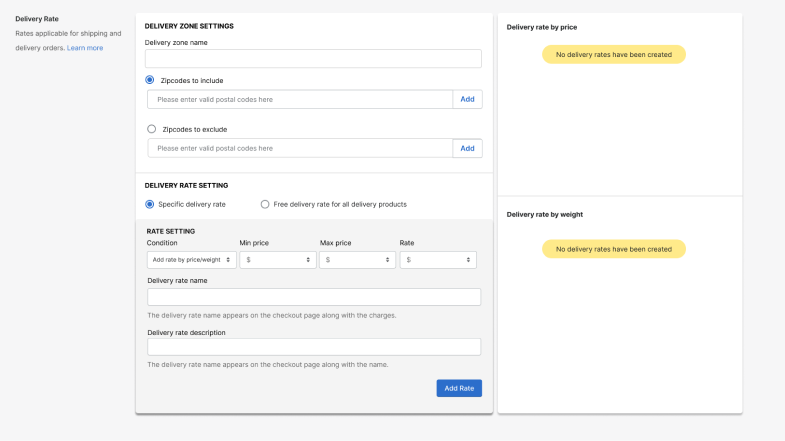
Task: Select the Zipcodes to exclude radio button
Action: (152, 129)
